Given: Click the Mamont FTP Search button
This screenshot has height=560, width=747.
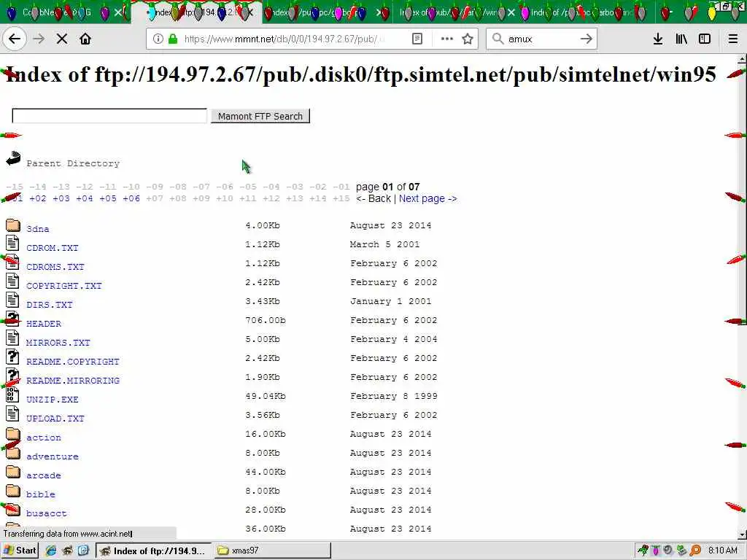Looking at the screenshot, I should [x=260, y=116].
